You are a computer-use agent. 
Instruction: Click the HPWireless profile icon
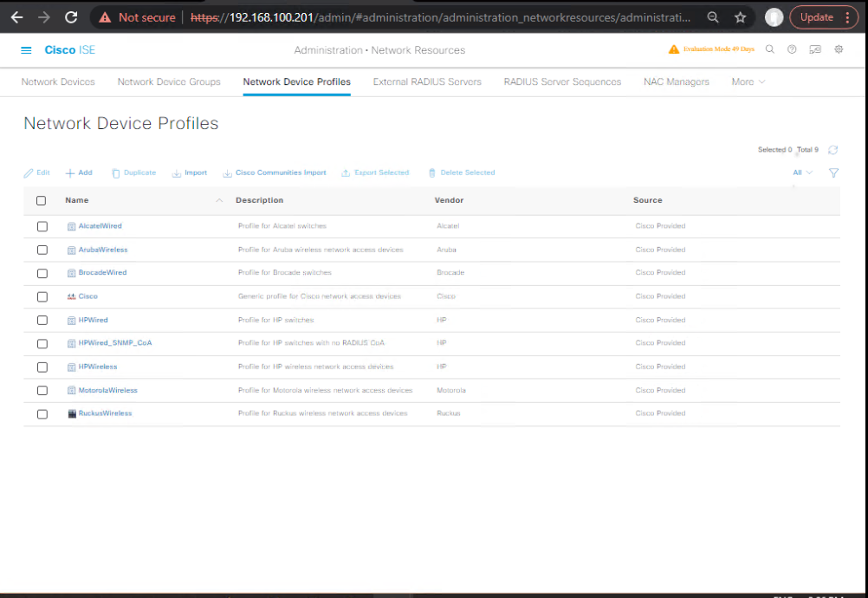(71, 367)
